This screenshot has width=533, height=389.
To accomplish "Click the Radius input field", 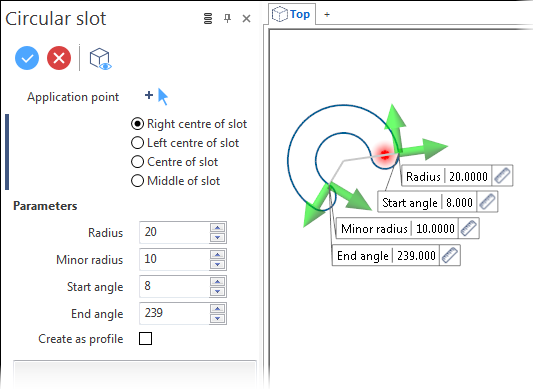I will coord(174,232).
